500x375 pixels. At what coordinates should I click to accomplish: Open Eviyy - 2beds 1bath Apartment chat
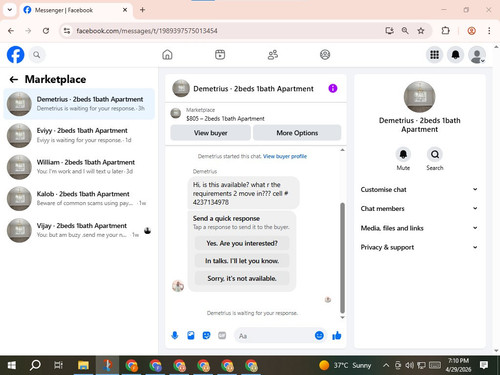pos(79,135)
